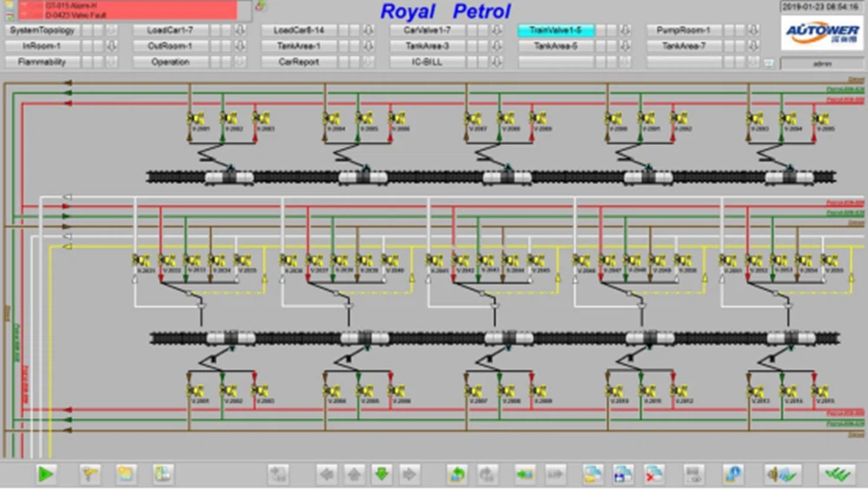This screenshot has height=490, width=868.
Task: Click the OutRoom-1 button
Action: [170, 46]
